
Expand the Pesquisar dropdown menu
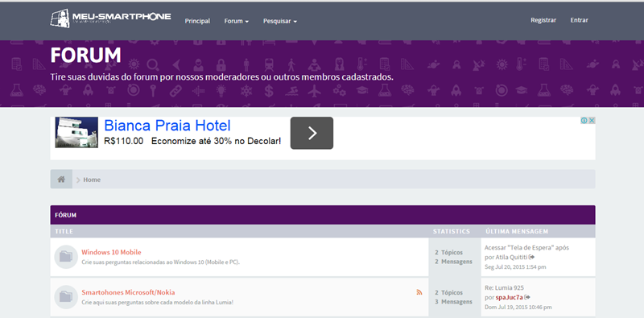[279, 21]
